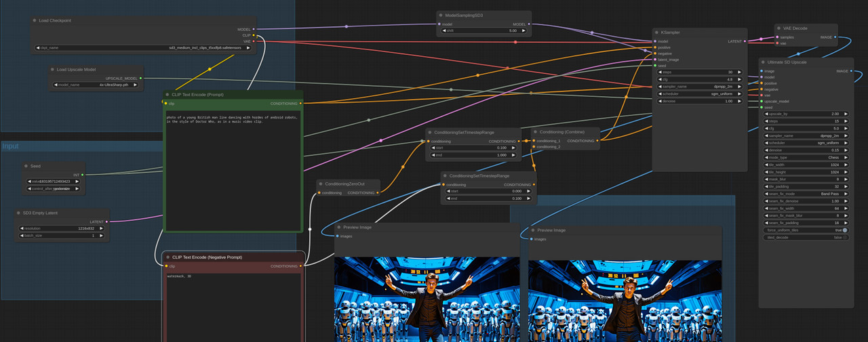Click the conditioning_2 input socket on Conditioning (Combine)

(x=533, y=147)
